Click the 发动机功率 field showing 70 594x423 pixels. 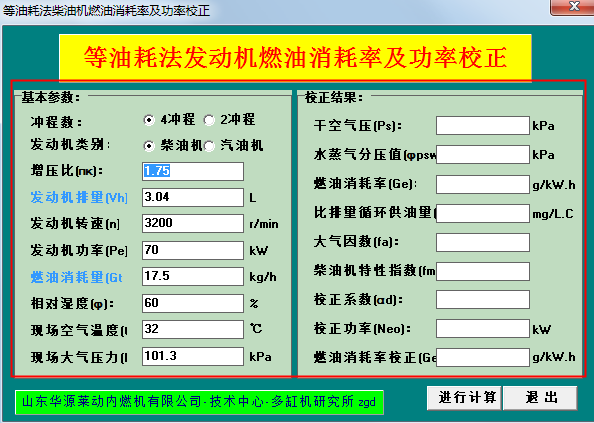193,250
